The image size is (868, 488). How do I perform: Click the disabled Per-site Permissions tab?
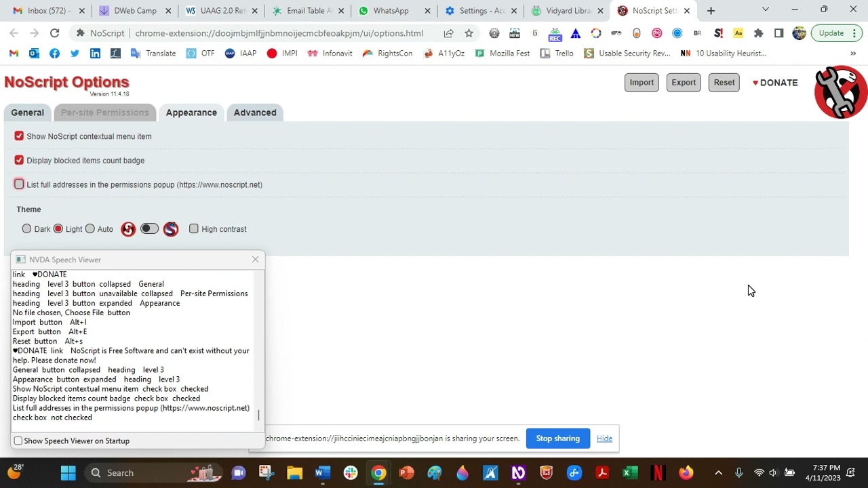coord(104,113)
